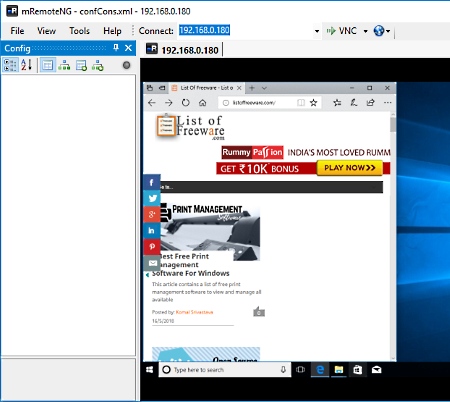The height and width of the screenshot is (402, 450).
Task: Open Best Free Print Management article link
Action: (x=191, y=265)
